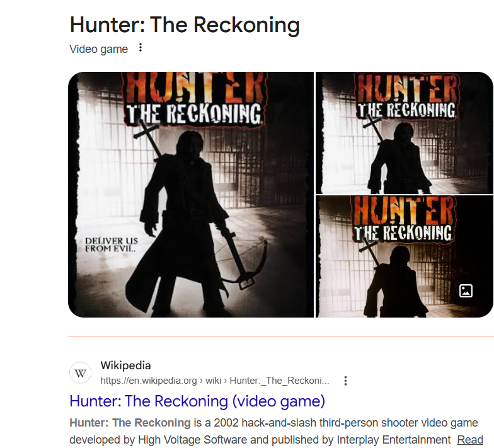The height and width of the screenshot is (448, 494).
Task: Click "THE RECKONING" logo on large cover
Action: [194, 113]
